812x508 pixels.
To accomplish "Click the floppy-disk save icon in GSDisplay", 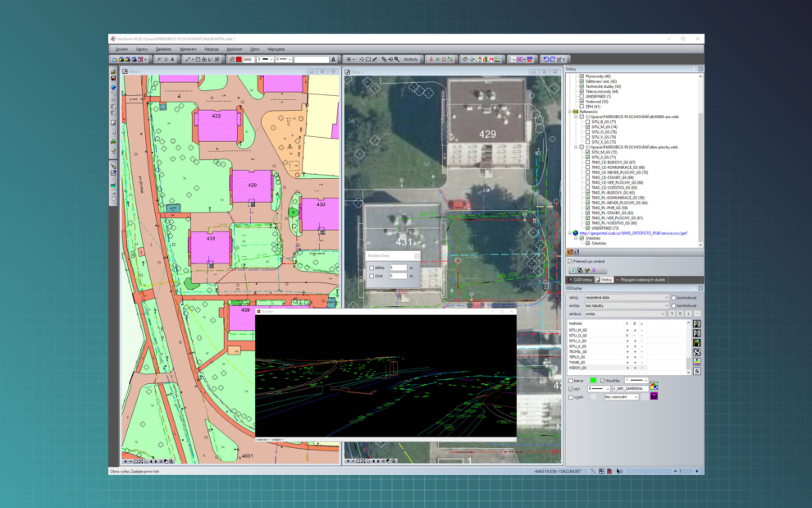I will (697, 343).
